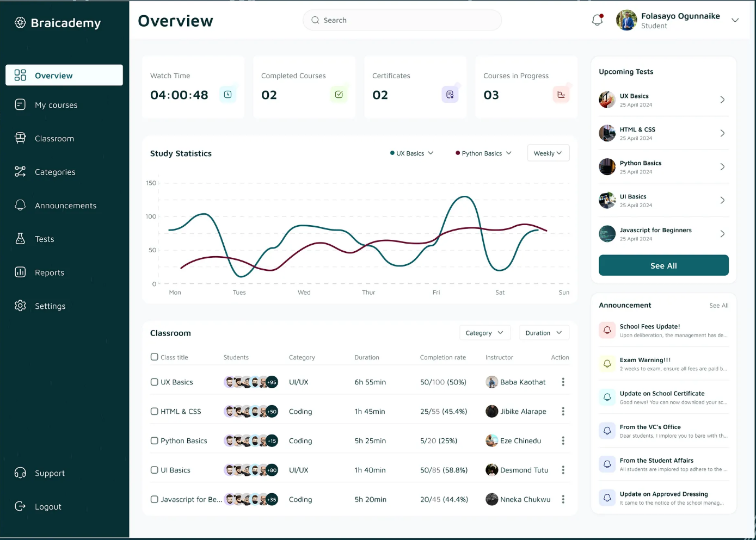Screen dimensions: 756x540
Task: Click the notification bell icon
Action: (598, 20)
